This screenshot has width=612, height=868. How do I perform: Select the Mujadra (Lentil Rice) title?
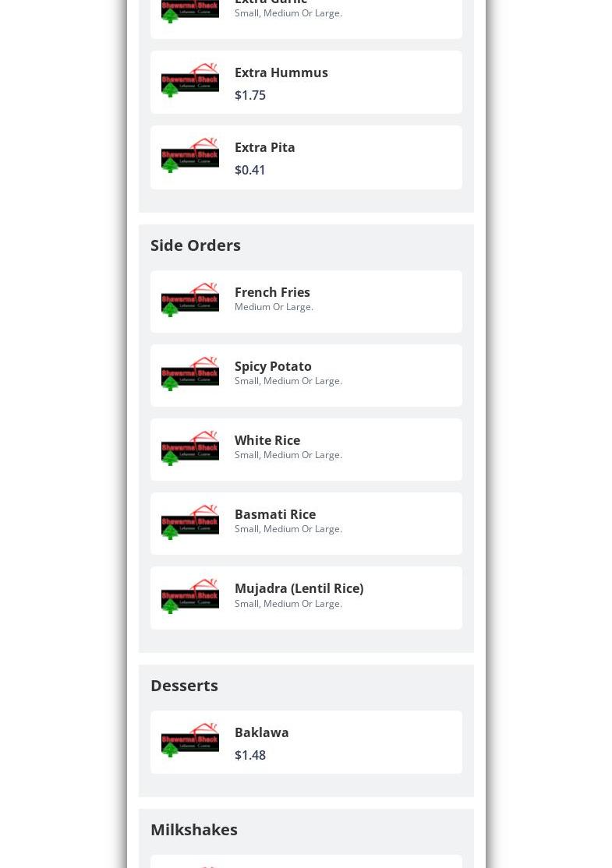(299, 588)
